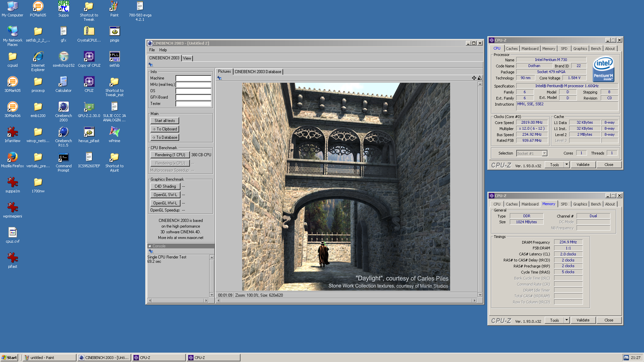Launch Internet Explorer shortcut

click(x=38, y=61)
